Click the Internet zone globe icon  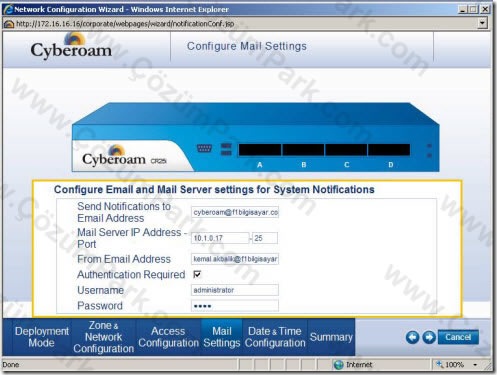(x=339, y=365)
